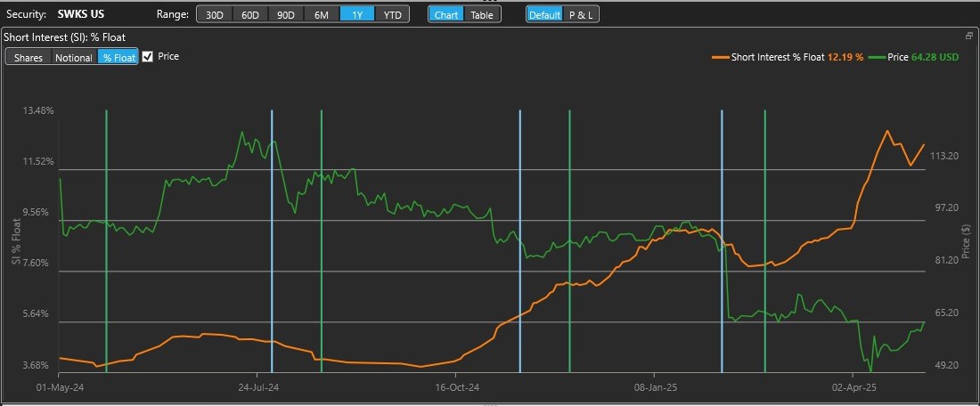Click the 64.28 USD price value
The width and height of the screenshot is (980, 406).
(935, 57)
